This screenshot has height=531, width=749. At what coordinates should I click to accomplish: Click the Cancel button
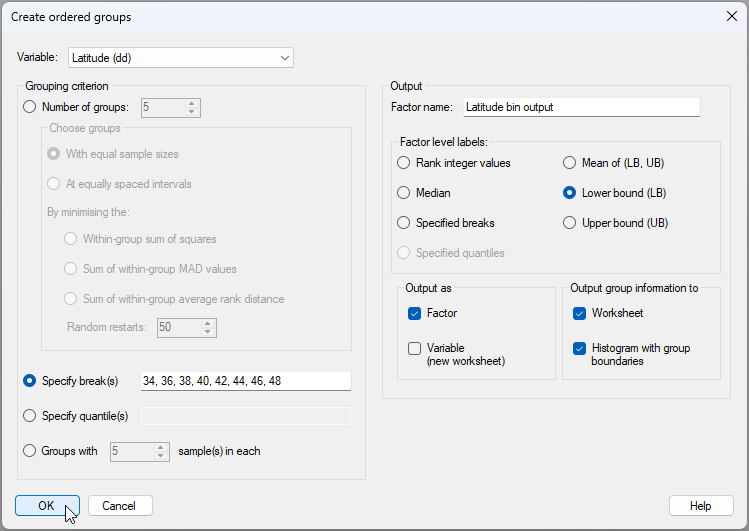tap(120, 506)
